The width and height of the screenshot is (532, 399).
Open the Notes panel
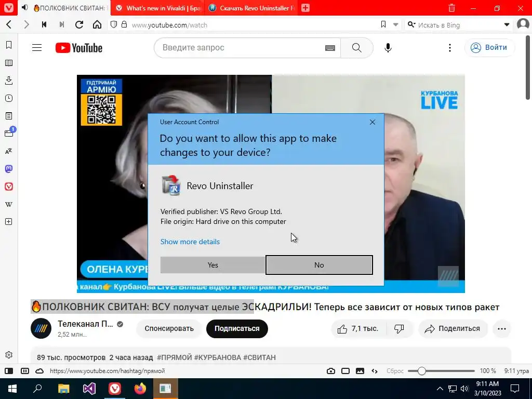pyautogui.click(x=9, y=116)
